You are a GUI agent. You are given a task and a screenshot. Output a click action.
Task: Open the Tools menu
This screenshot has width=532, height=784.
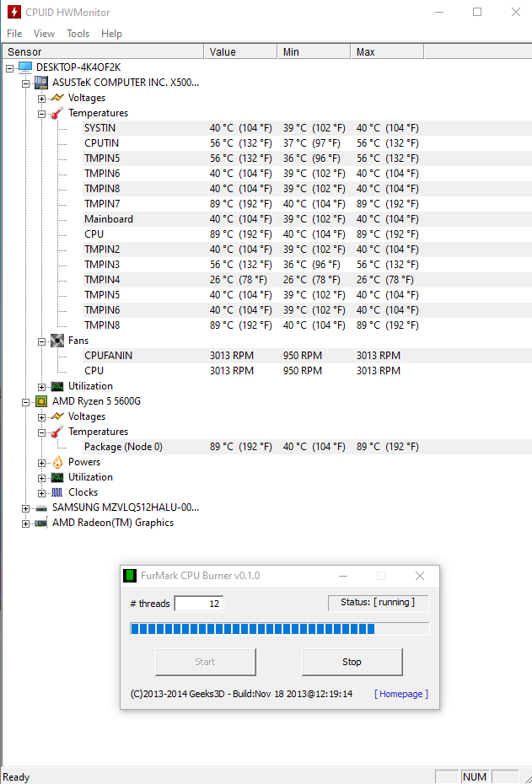78,34
